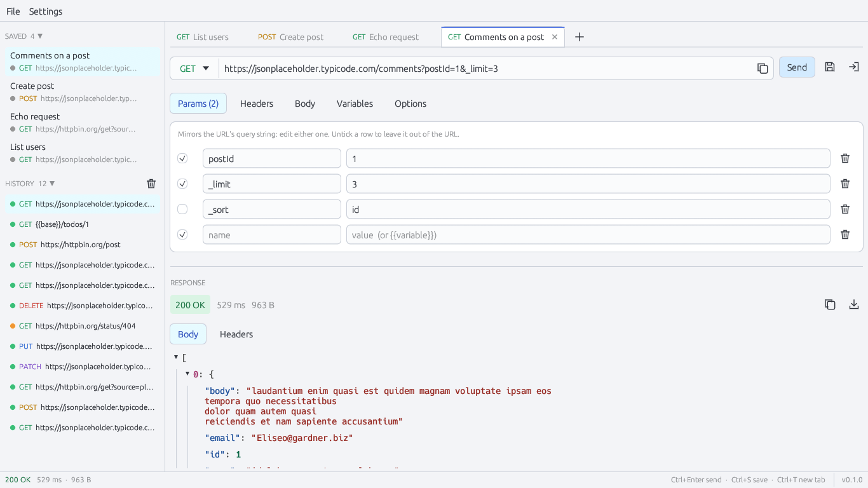Screen dimensions: 868x488
Task: Uncheck the postId parameter
Action: [x=182, y=158]
